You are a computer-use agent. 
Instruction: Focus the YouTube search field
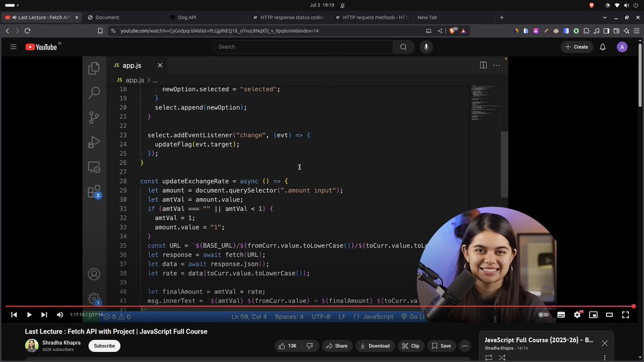pyautogui.click(x=303, y=47)
